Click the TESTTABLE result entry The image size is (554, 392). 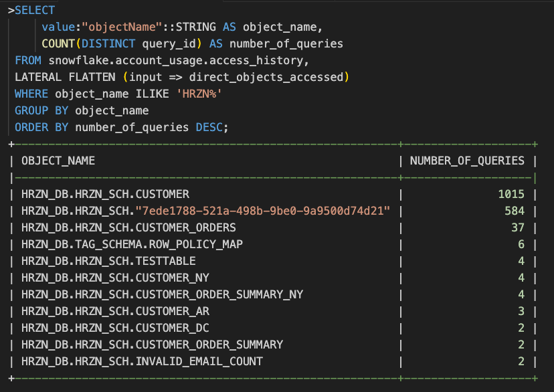click(108, 261)
